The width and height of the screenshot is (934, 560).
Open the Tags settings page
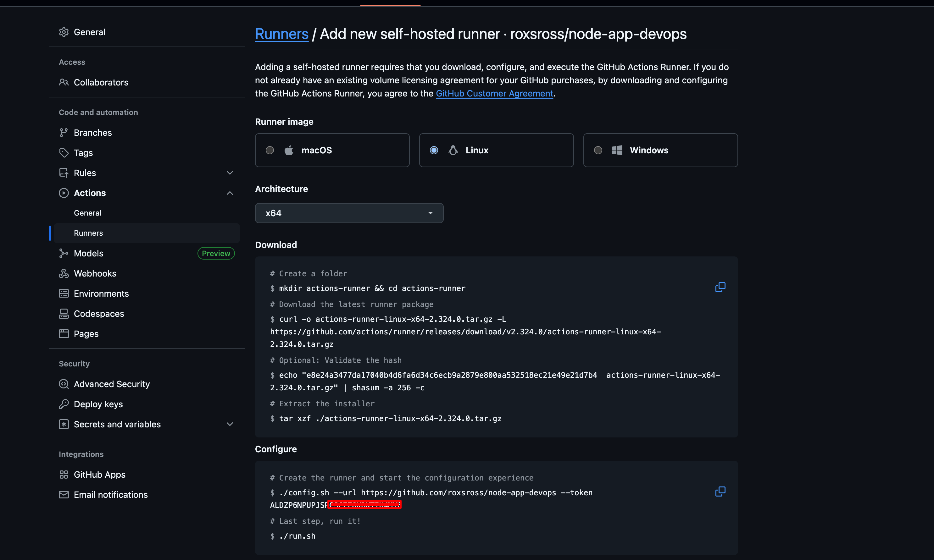click(x=147, y=153)
